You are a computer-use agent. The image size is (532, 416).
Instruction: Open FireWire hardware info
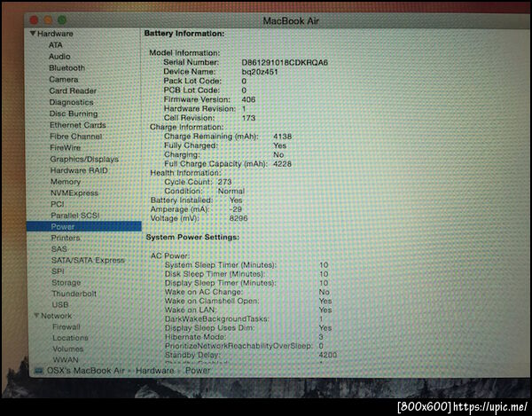[x=65, y=147]
